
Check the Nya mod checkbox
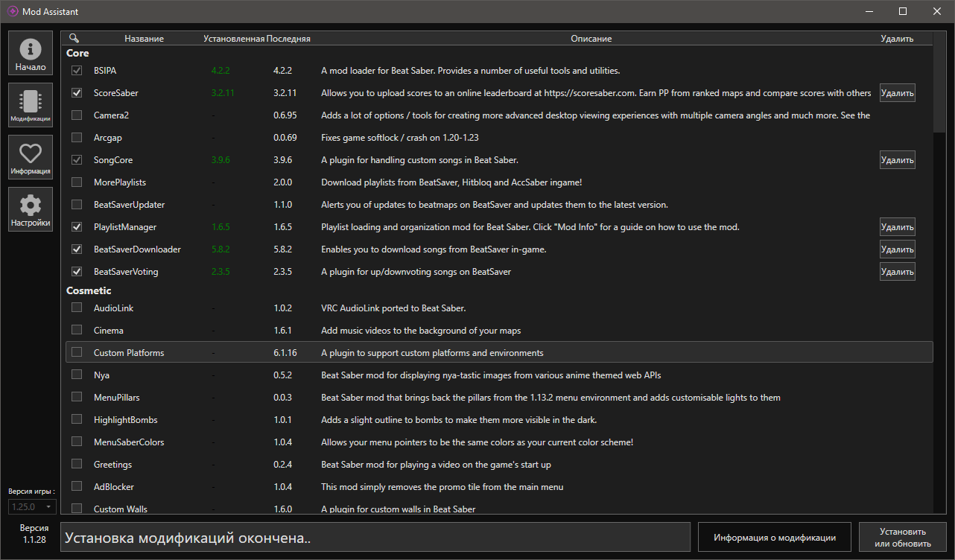tap(77, 375)
